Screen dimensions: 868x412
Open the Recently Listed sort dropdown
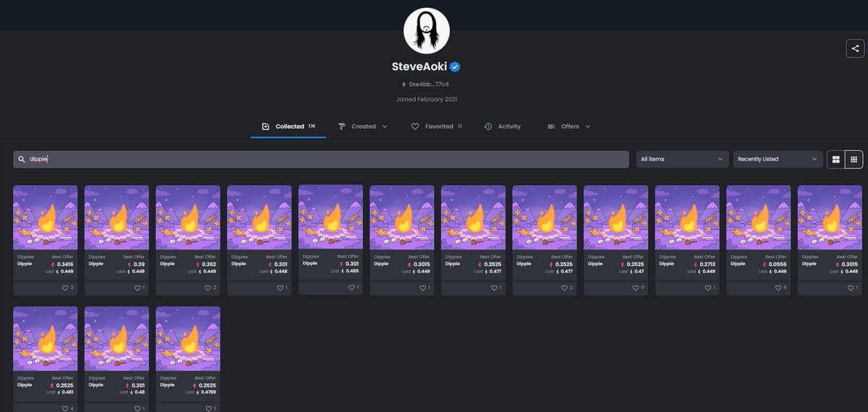pyautogui.click(x=778, y=159)
